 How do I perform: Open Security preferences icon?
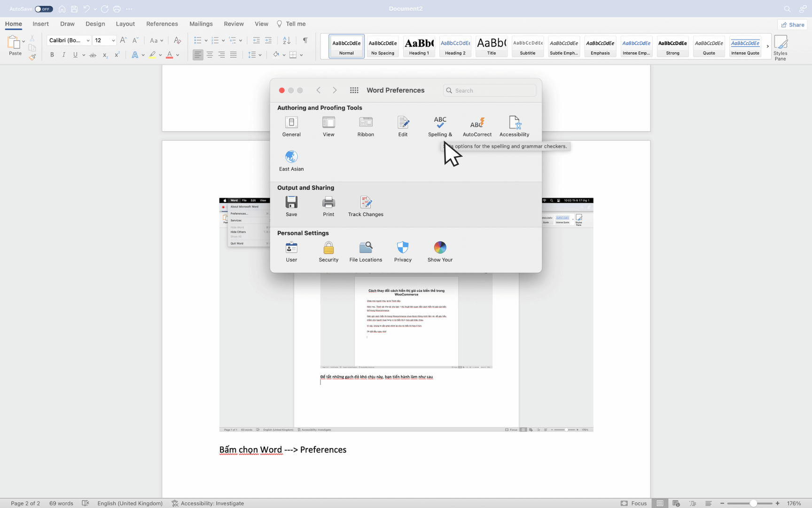coord(328,252)
